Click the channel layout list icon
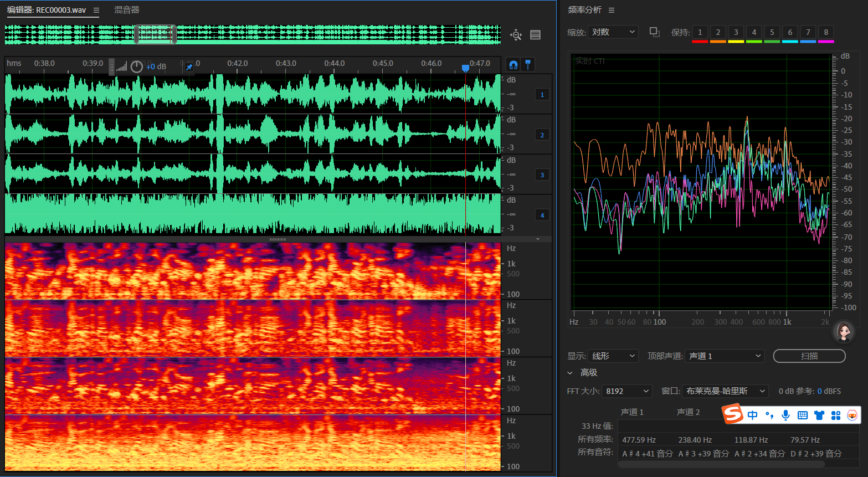The image size is (868, 477). 535,35
